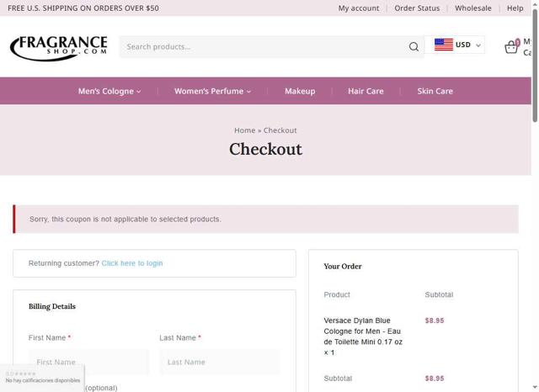Open the USD currency dropdown
Screen dimensions: 539x392
[455, 45]
